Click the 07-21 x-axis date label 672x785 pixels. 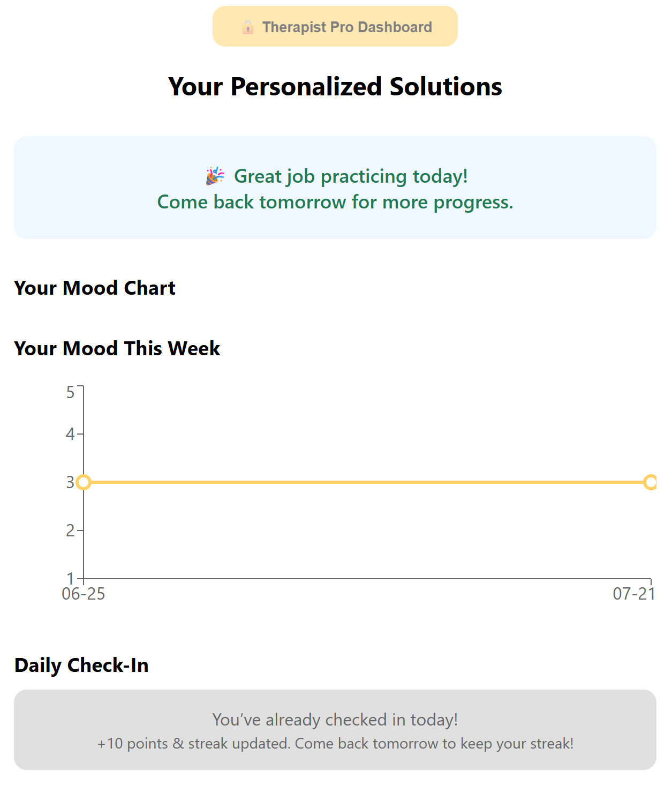[x=634, y=594]
